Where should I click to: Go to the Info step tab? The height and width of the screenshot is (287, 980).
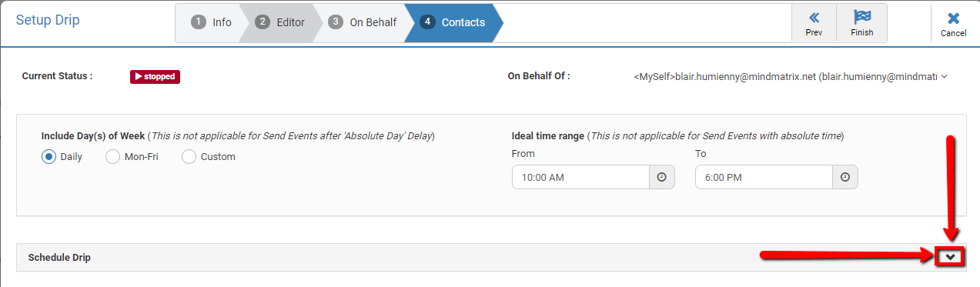[x=212, y=22]
